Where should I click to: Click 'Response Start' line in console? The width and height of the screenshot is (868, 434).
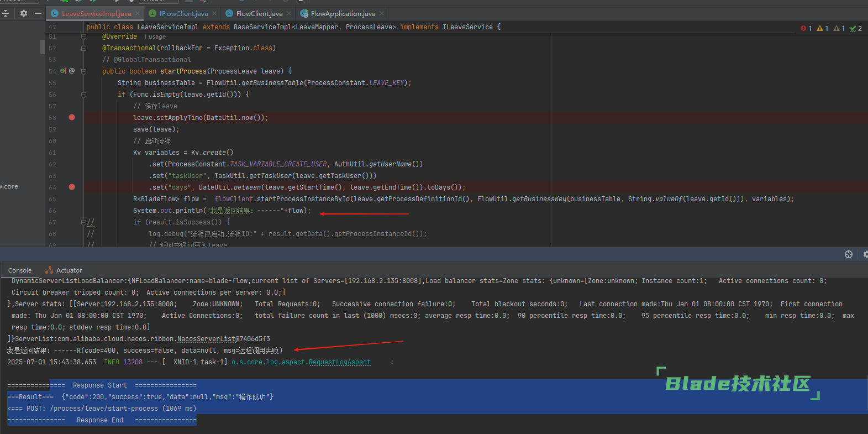[x=102, y=385]
